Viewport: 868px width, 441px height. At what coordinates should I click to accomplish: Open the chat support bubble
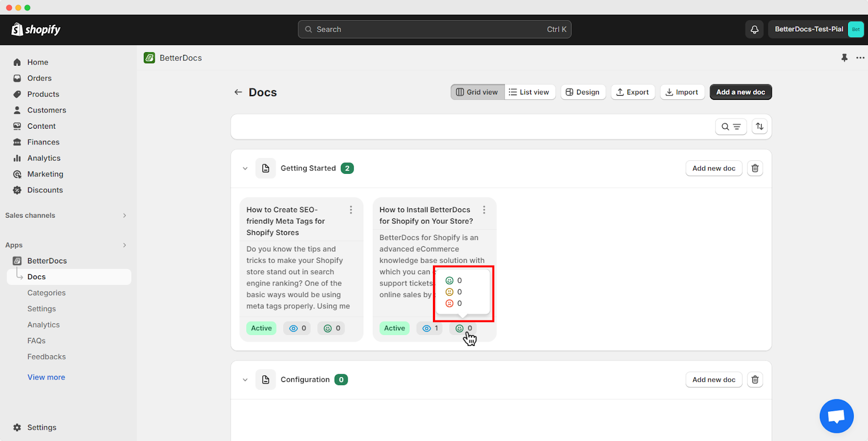837,416
